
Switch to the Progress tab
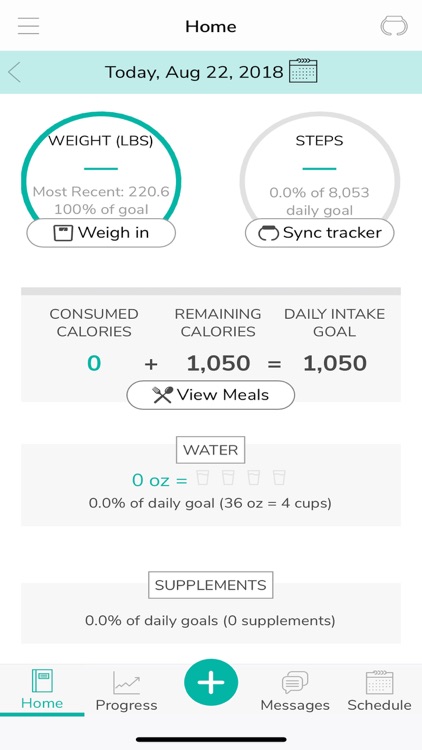(x=126, y=691)
